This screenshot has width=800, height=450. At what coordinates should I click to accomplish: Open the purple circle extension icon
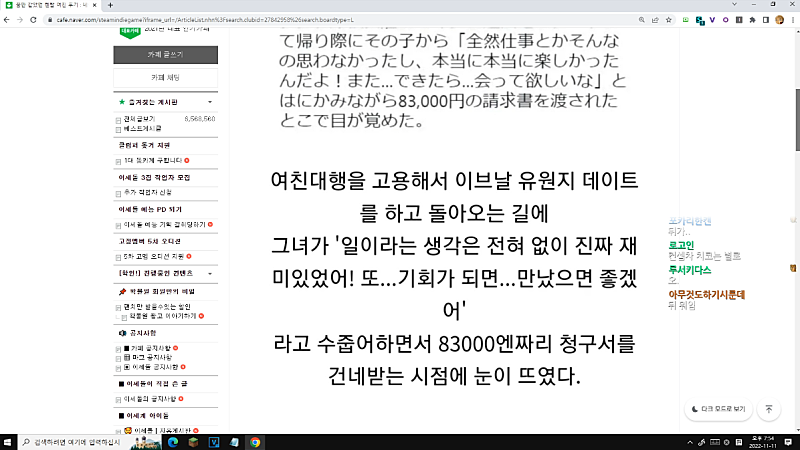click(x=726, y=20)
